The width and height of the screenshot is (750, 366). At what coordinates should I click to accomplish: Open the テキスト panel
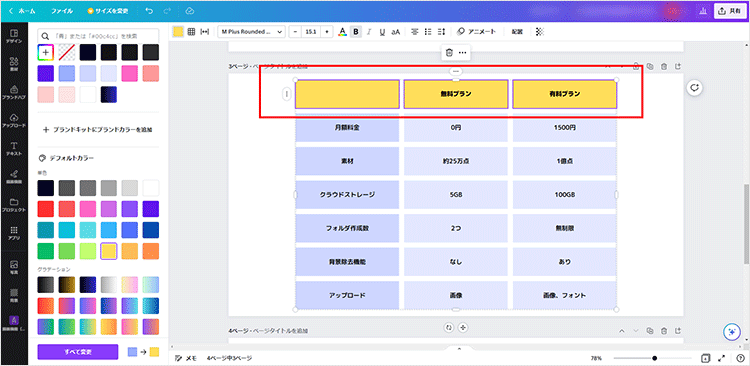(x=13, y=149)
